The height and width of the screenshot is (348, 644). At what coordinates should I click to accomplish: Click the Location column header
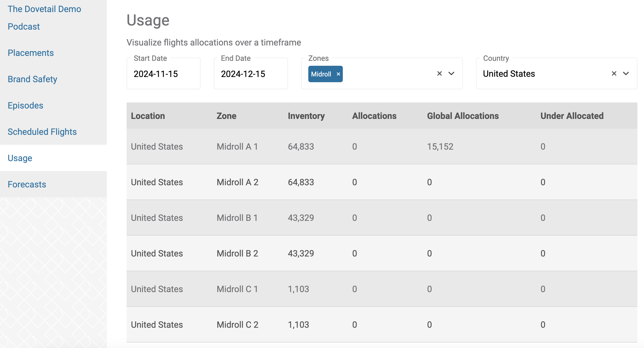(148, 116)
